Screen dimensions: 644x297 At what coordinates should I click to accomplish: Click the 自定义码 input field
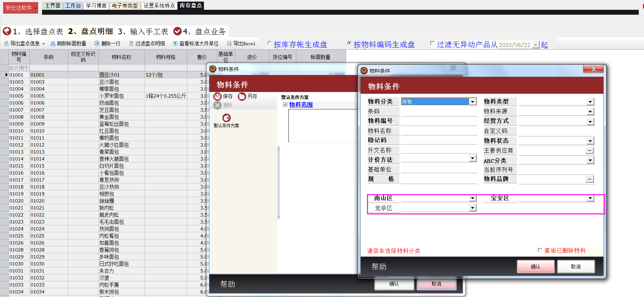click(x=556, y=131)
